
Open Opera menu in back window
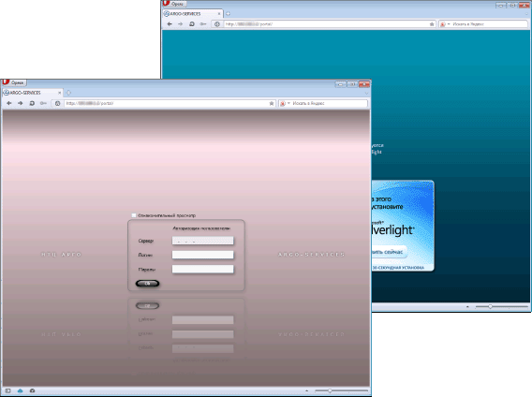[174, 4]
